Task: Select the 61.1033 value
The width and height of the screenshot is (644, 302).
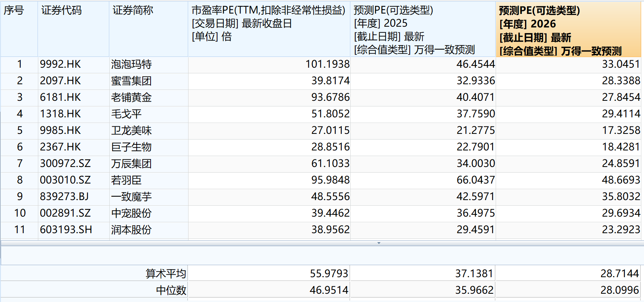Action: coord(330,164)
